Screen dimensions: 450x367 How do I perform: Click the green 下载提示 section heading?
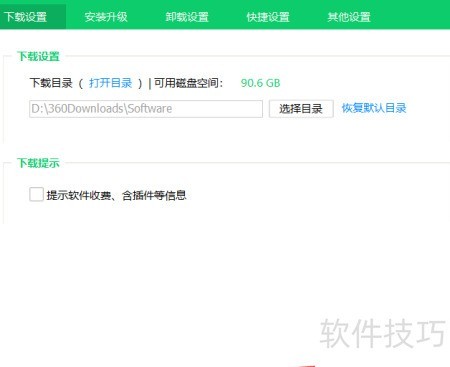click(x=39, y=163)
